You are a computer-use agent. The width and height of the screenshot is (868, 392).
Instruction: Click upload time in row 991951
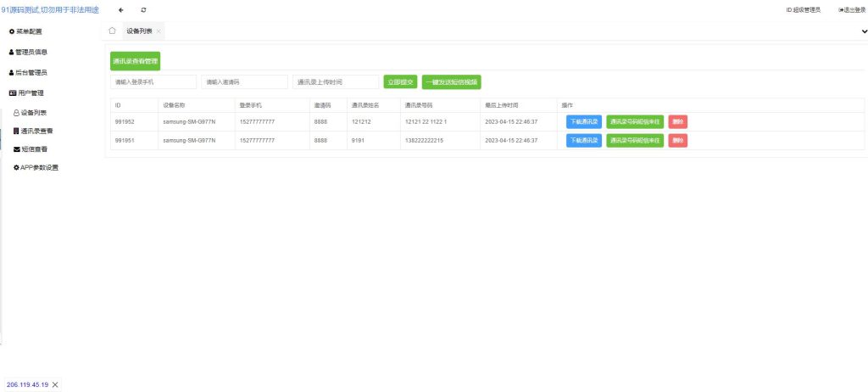click(x=511, y=141)
